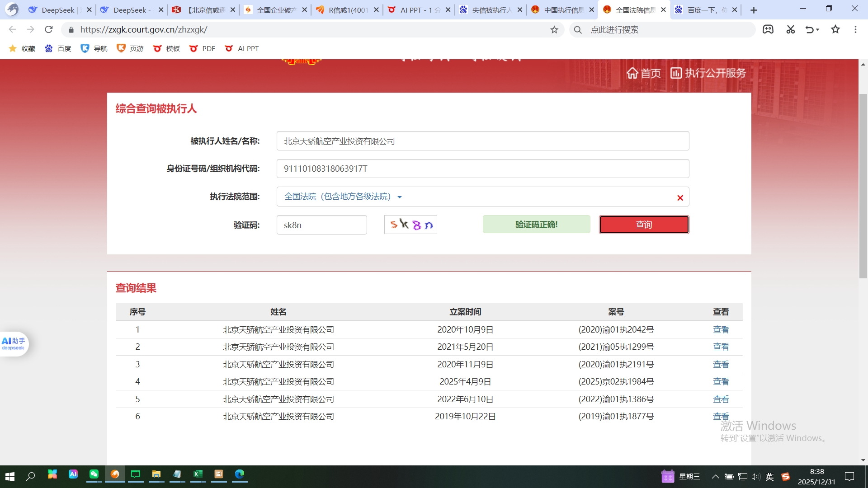The image size is (868, 488).
Task: Open the undo dropdown arrow in toolbar
Action: click(x=817, y=30)
